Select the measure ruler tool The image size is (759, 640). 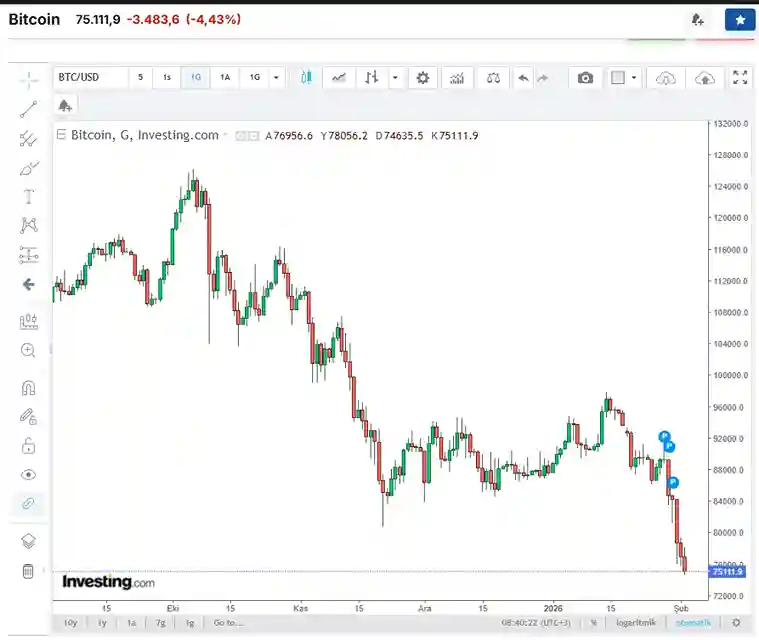[29, 321]
